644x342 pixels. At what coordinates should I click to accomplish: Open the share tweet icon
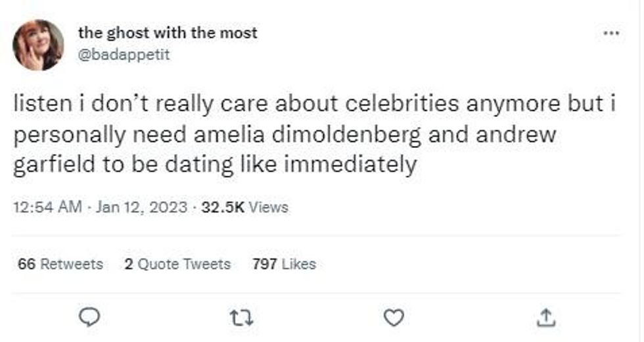point(545,318)
